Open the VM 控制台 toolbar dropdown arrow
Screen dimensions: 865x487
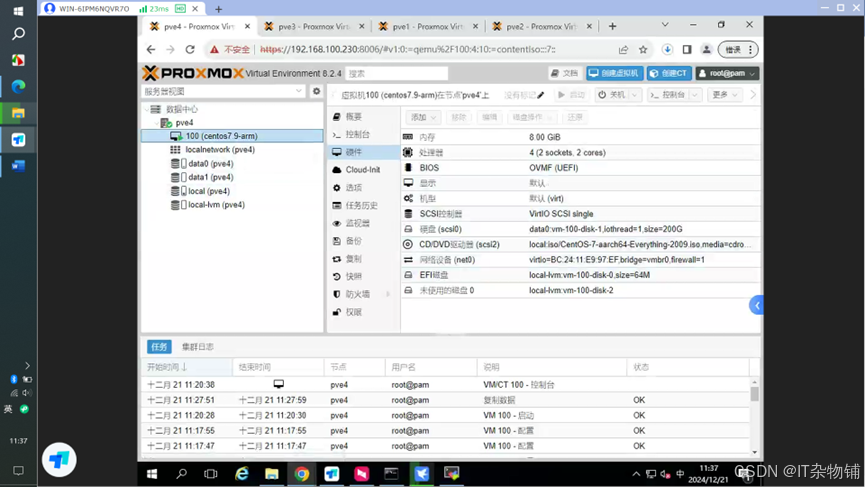coord(695,95)
